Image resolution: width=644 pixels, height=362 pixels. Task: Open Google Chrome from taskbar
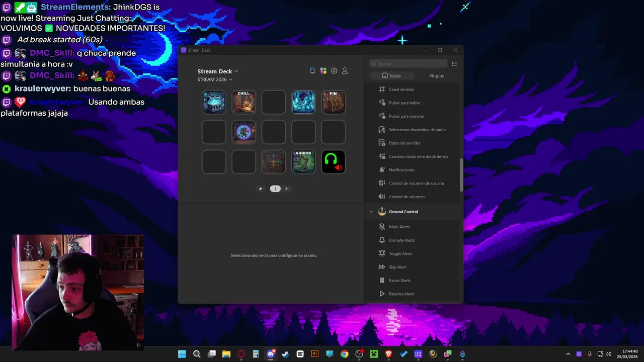[x=344, y=354]
